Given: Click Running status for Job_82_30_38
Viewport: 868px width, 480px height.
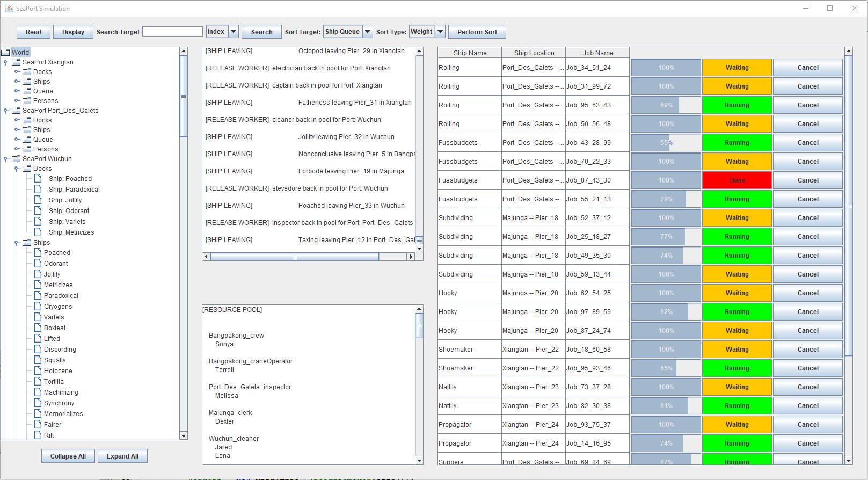Looking at the screenshot, I should coord(737,406).
